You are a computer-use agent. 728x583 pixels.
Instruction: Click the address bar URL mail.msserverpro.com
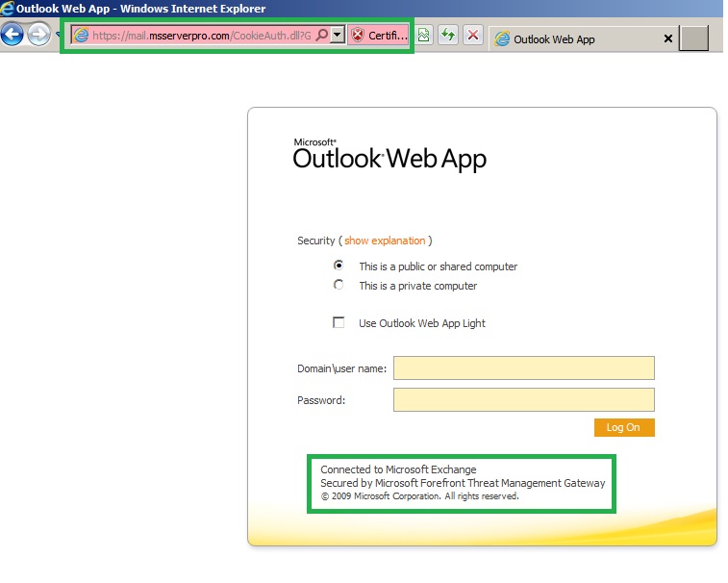202,36
